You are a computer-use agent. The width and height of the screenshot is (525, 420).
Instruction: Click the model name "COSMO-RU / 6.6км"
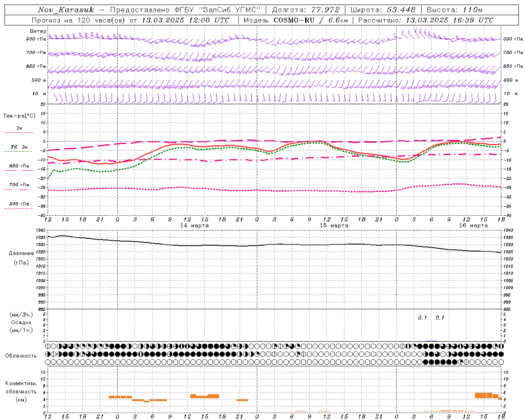[x=310, y=20]
